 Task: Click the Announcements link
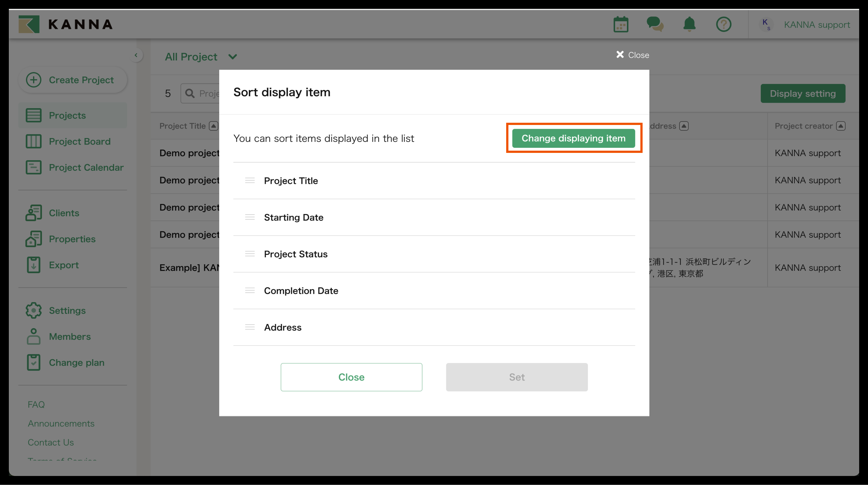(61, 423)
